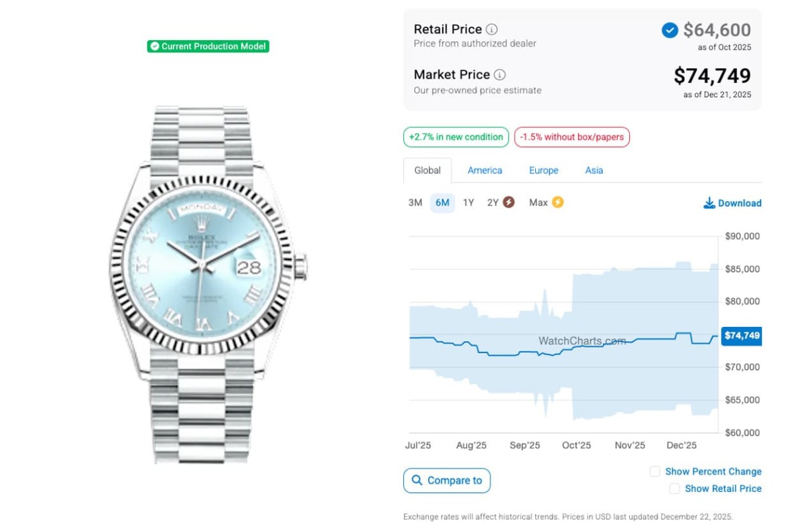Click the $74,749 chart price marker

[742, 336]
